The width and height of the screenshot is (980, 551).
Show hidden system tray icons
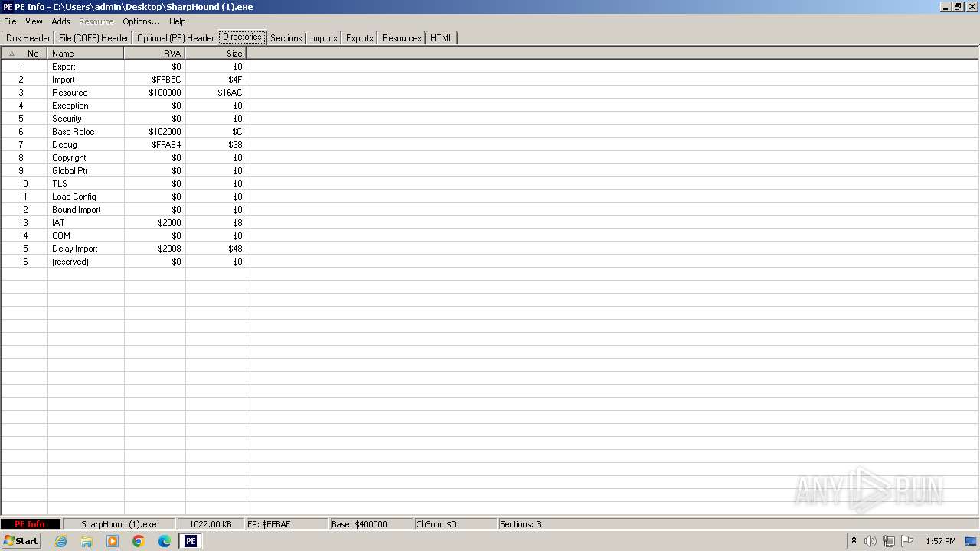(x=854, y=541)
